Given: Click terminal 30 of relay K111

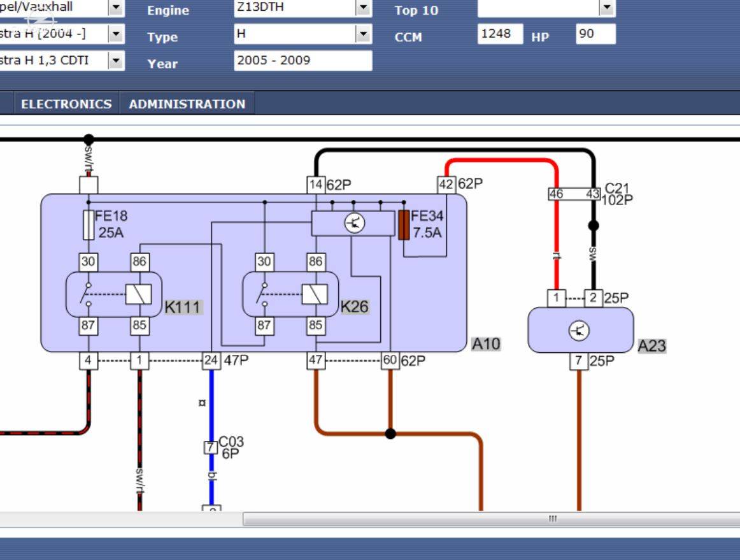Looking at the screenshot, I should (89, 262).
